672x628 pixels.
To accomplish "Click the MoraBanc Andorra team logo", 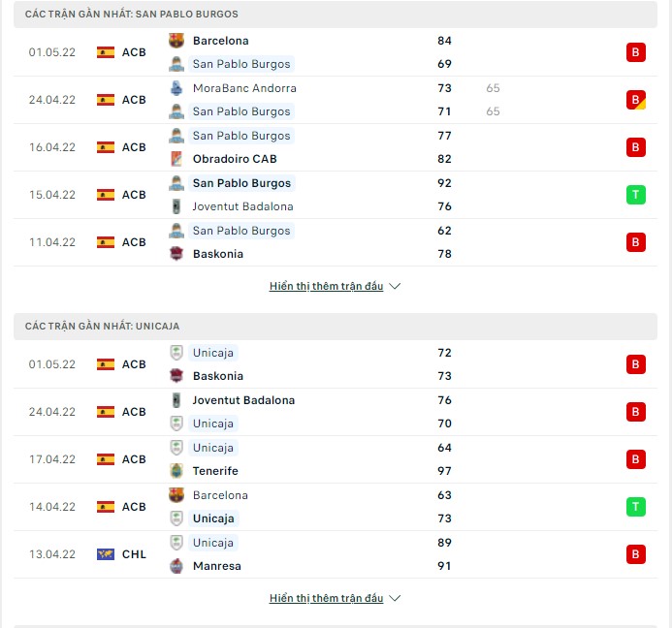I will click(x=176, y=88).
